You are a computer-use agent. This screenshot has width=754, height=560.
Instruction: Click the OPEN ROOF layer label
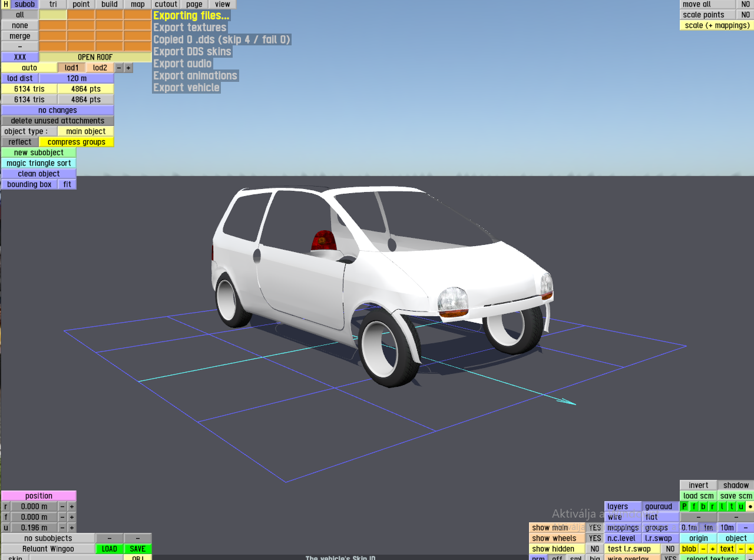(95, 57)
